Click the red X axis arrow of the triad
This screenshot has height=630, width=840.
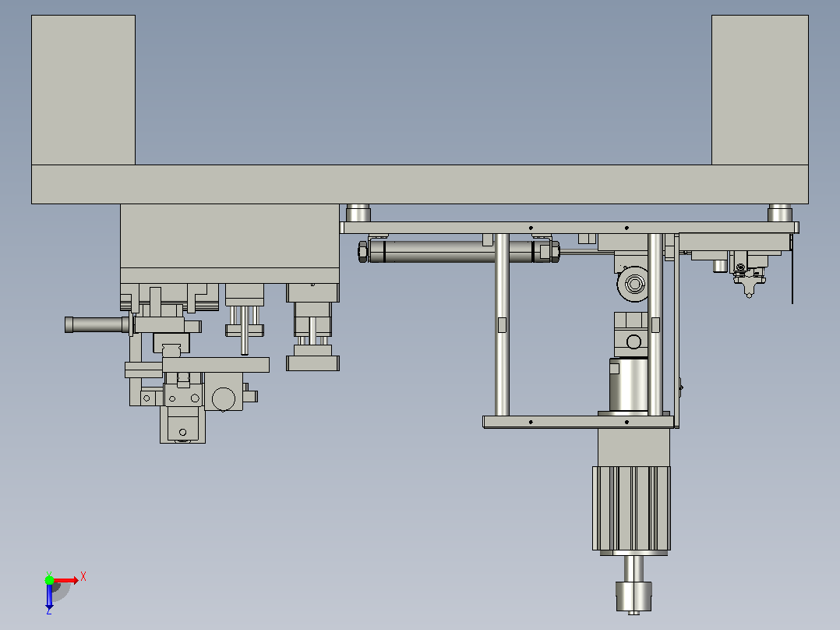(x=65, y=580)
